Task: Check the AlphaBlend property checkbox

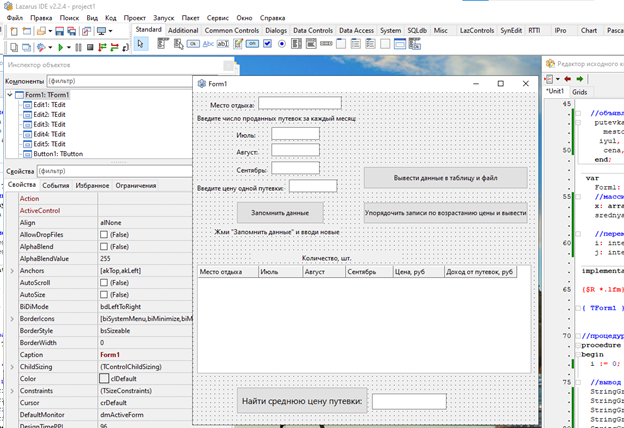Action: 104,246
